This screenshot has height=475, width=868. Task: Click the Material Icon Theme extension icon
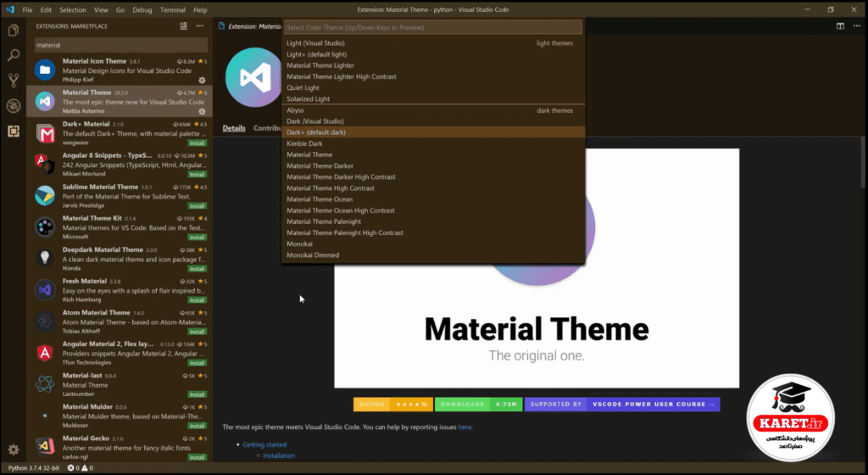[45, 70]
